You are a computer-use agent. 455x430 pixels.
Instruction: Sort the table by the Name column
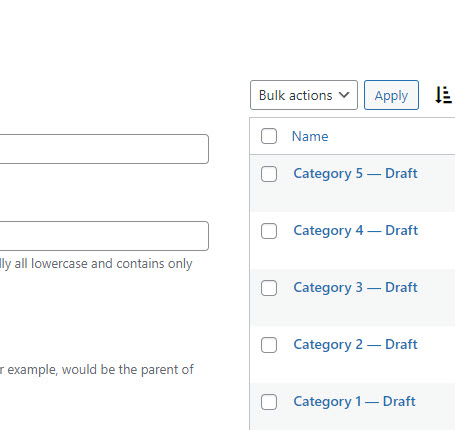pyautogui.click(x=310, y=136)
